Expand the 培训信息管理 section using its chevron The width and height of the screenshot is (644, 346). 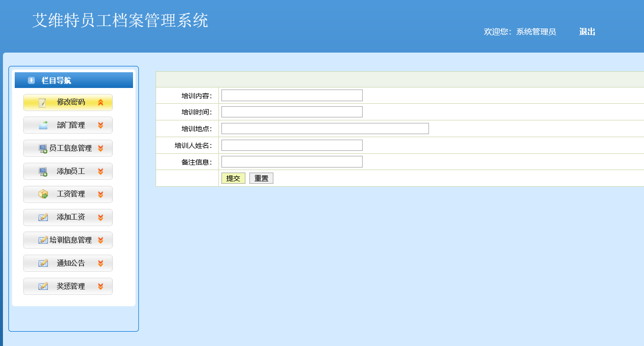(x=101, y=240)
